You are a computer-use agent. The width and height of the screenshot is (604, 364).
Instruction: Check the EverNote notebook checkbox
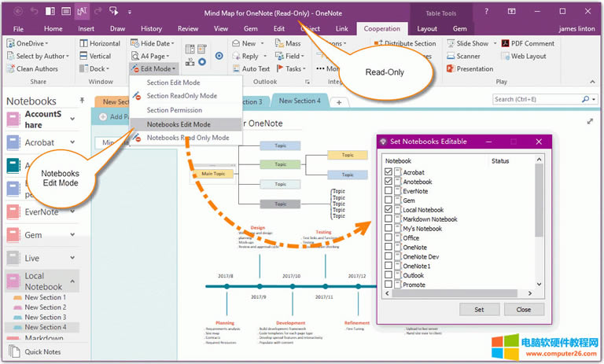388,191
